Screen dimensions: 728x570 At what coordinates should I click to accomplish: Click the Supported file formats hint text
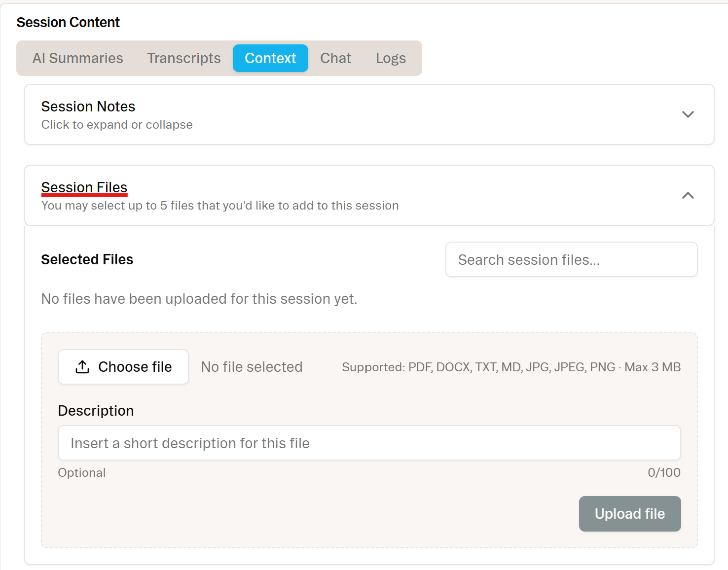coord(511,367)
